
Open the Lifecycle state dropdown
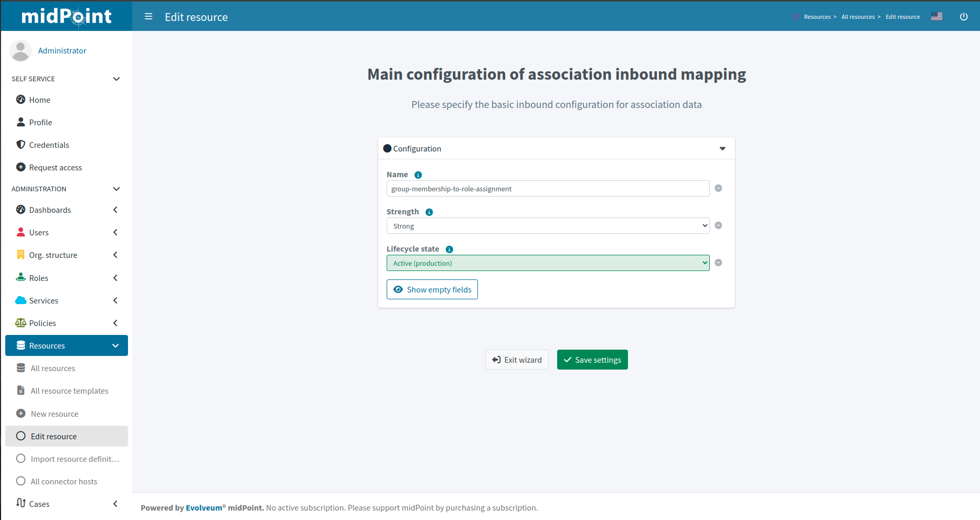547,263
